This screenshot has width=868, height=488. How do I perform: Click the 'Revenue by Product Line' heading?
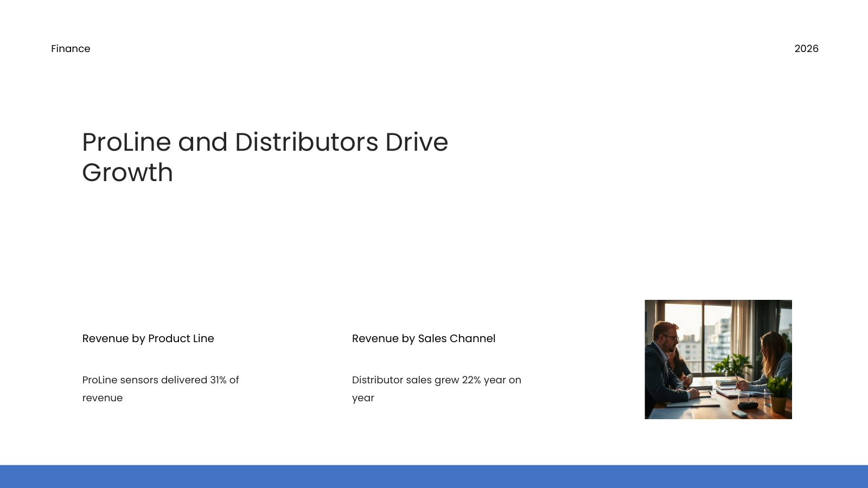point(148,338)
